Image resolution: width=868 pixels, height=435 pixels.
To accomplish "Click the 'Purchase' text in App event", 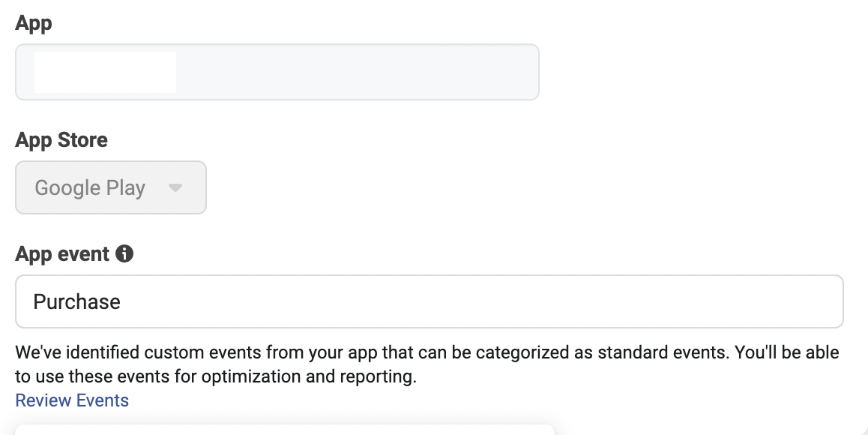I will 76,301.
